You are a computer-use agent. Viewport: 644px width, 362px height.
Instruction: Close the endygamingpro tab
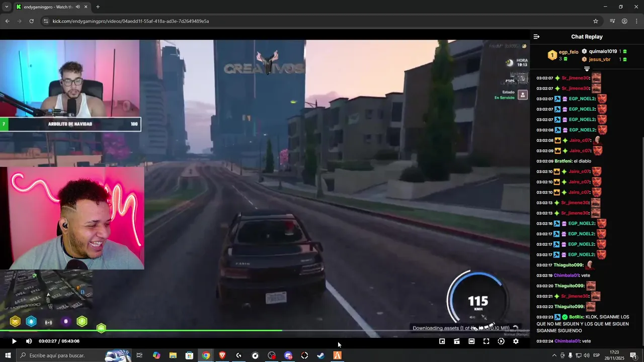pos(86,7)
